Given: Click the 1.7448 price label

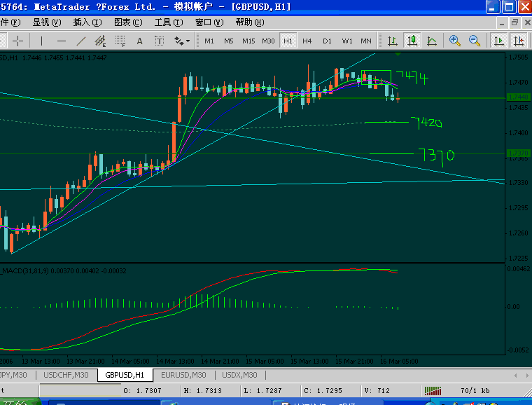Looking at the screenshot, I should coord(519,97).
